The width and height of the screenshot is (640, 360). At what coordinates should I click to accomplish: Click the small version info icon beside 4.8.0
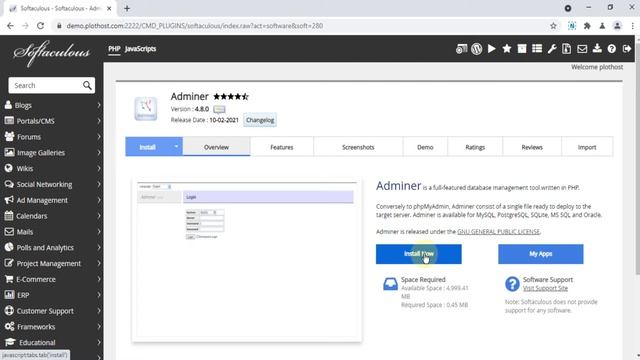coord(219,109)
